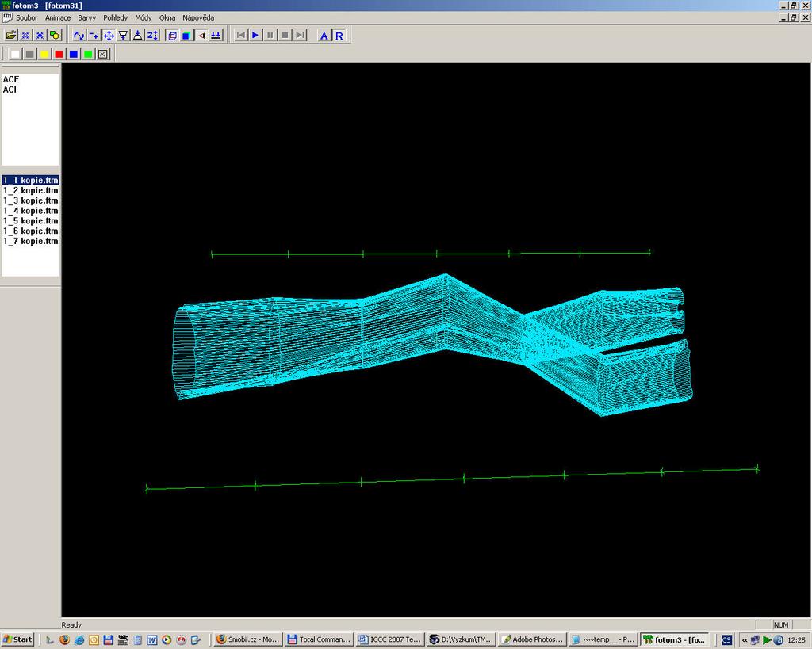Play the animation
Image resolution: width=812 pixels, height=649 pixels.
pyautogui.click(x=255, y=35)
